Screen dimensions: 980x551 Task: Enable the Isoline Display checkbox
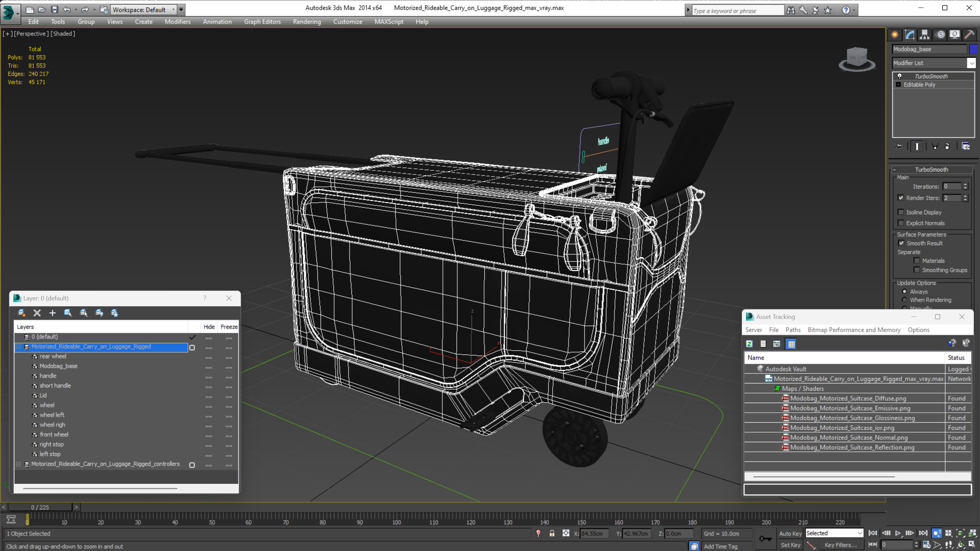pos(901,212)
